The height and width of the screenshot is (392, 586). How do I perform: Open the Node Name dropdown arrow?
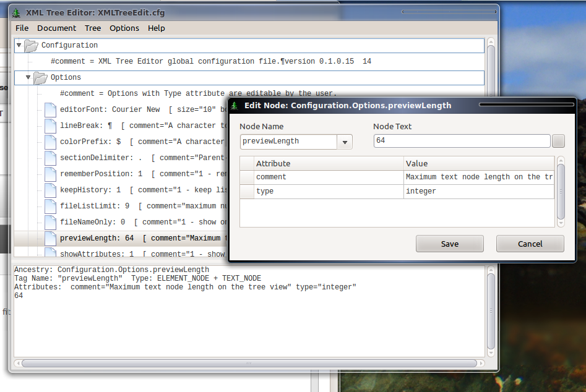[x=345, y=142]
